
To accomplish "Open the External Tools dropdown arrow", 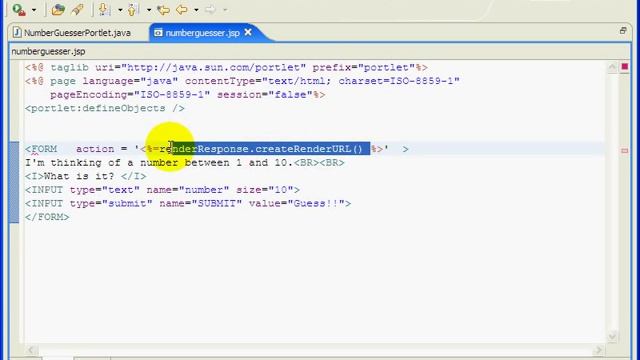I will tap(34, 10).
